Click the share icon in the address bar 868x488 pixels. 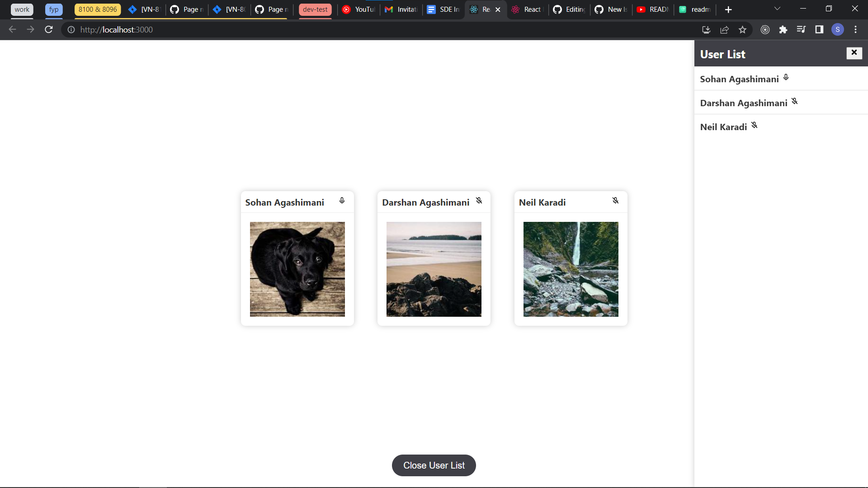click(x=724, y=30)
